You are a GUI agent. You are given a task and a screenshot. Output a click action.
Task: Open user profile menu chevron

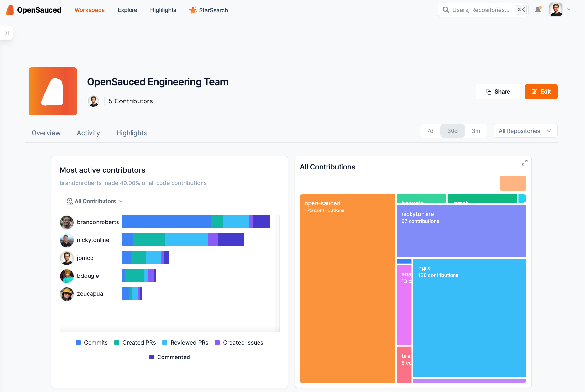pyautogui.click(x=569, y=10)
